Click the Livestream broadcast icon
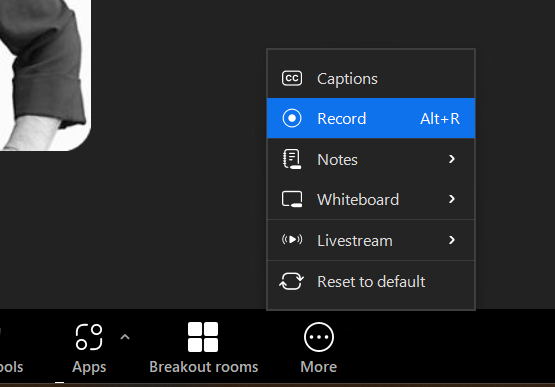 (292, 240)
